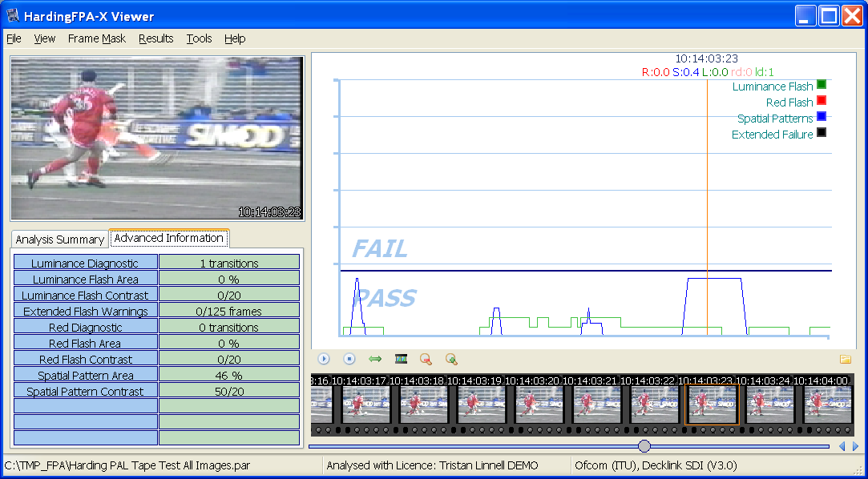Click the file path in the status bar

pyautogui.click(x=126, y=465)
